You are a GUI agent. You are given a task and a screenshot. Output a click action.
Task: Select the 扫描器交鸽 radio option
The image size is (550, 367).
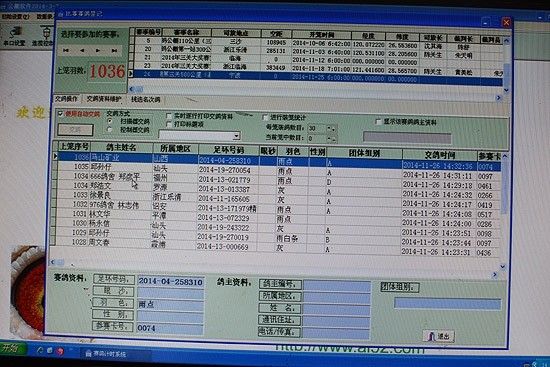tap(110, 121)
